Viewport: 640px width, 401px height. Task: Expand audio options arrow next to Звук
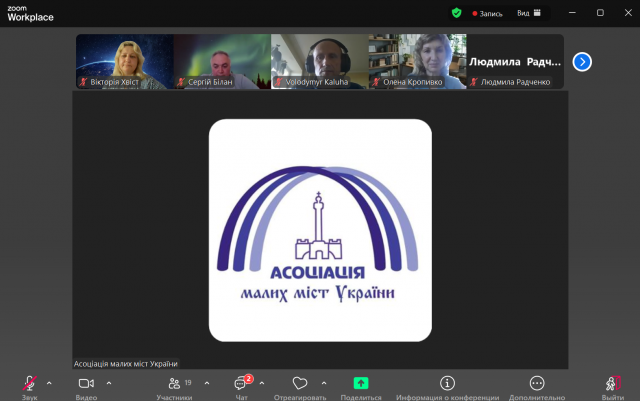coord(49,383)
